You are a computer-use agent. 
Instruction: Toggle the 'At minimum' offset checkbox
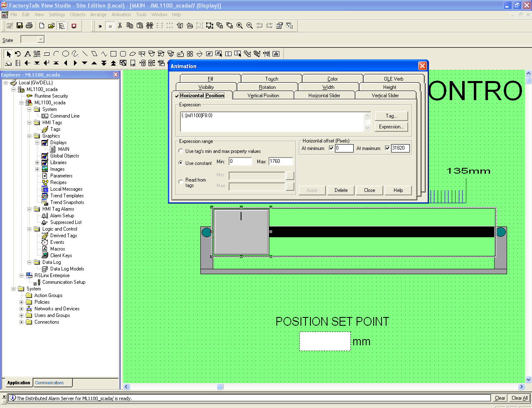pyautogui.click(x=331, y=148)
